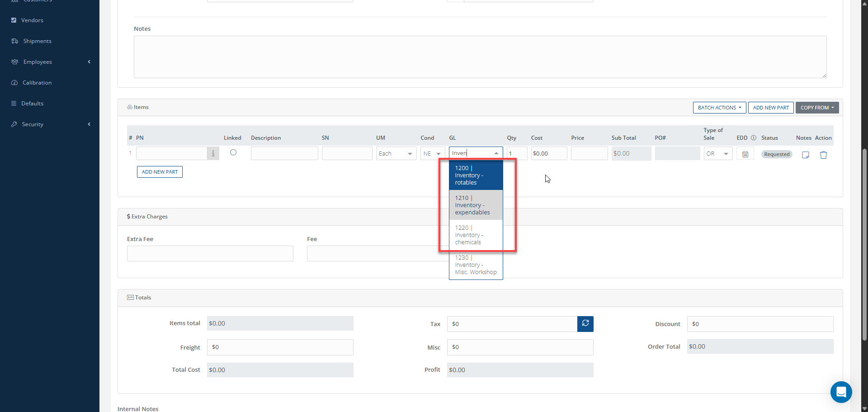Open the EDD calendar picker

click(x=745, y=154)
